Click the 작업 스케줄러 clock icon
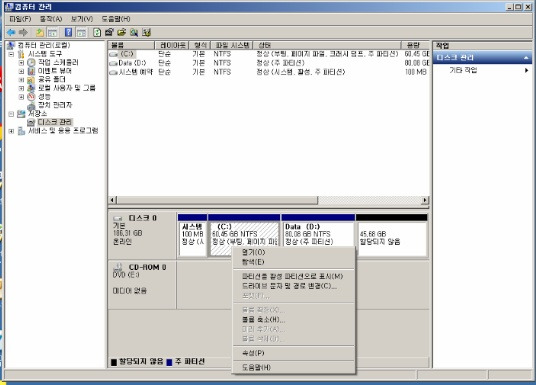 pos(31,62)
